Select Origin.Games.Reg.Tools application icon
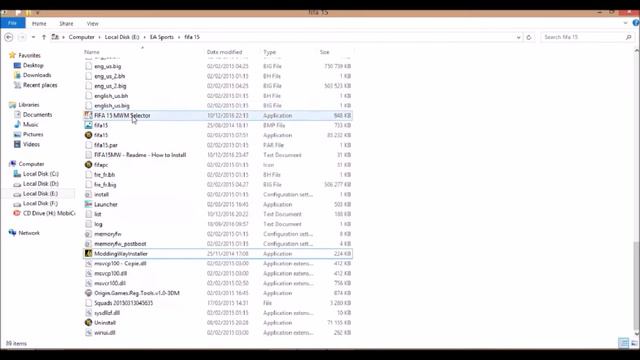This screenshot has height=360, width=640. [x=88, y=293]
